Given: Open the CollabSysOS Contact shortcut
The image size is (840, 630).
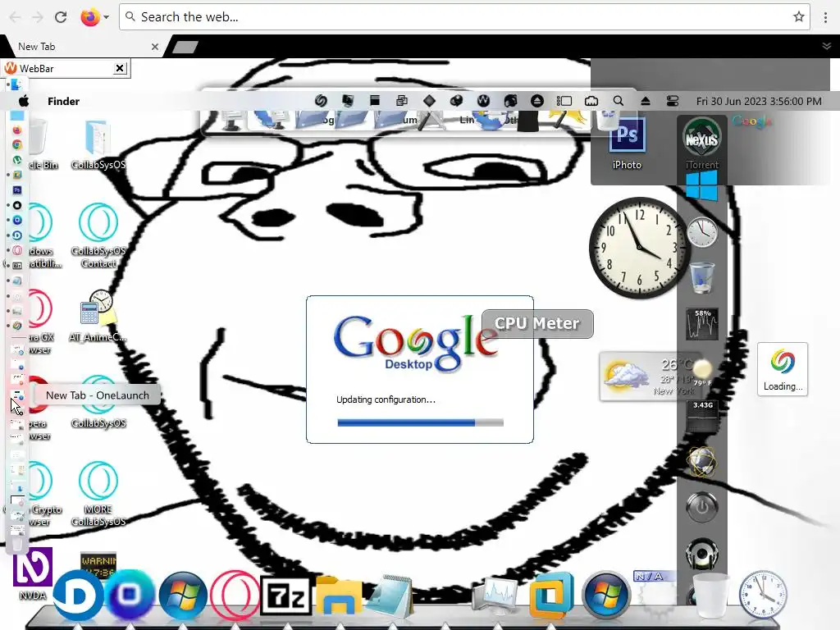Looking at the screenshot, I should click(98, 235).
